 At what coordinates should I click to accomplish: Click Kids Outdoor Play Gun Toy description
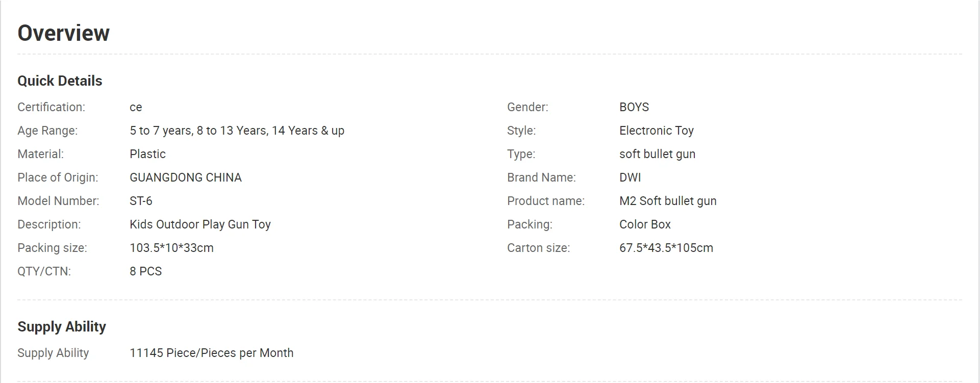pyautogui.click(x=200, y=224)
